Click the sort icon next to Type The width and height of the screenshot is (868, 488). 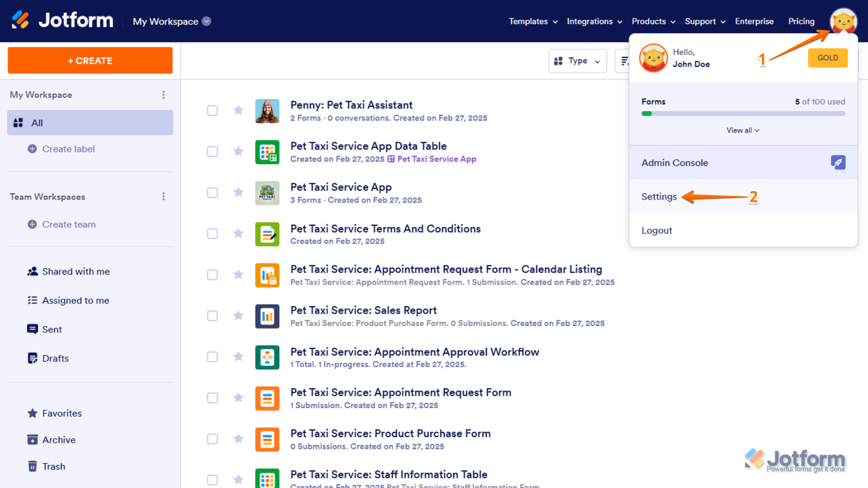(x=624, y=61)
